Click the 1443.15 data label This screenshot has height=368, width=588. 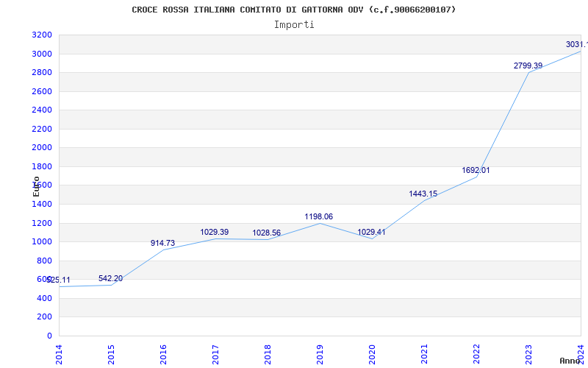click(423, 194)
